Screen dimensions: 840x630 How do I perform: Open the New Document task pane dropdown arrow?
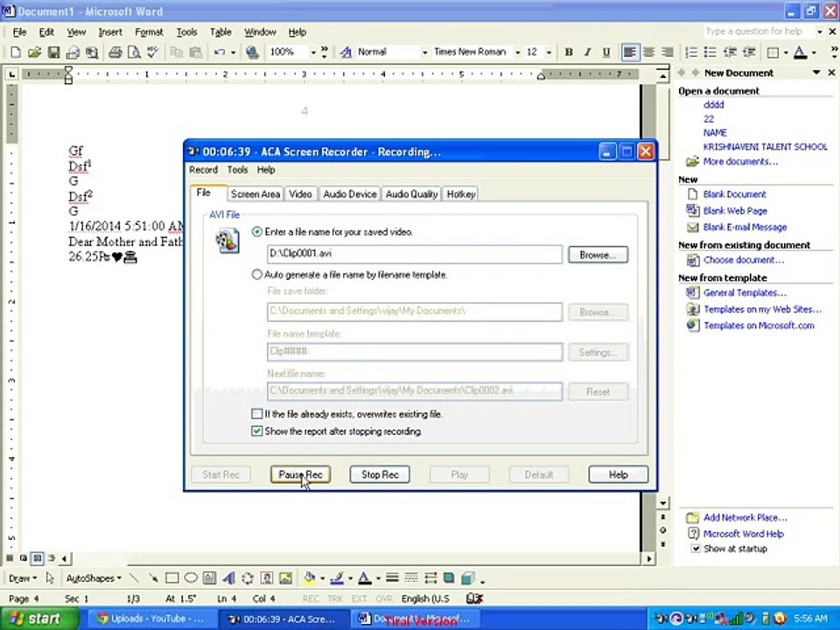pos(816,73)
